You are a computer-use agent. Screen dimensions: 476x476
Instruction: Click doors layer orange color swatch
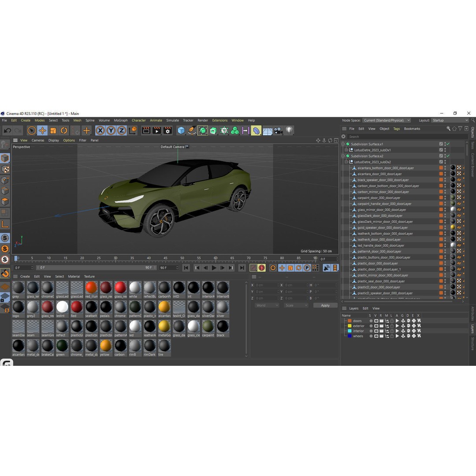point(350,321)
